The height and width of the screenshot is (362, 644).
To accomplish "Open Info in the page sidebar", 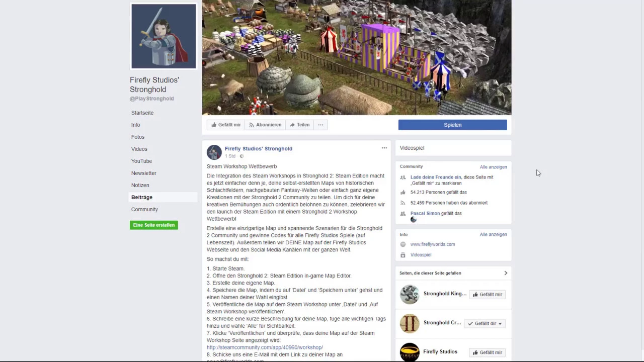I will [136, 125].
